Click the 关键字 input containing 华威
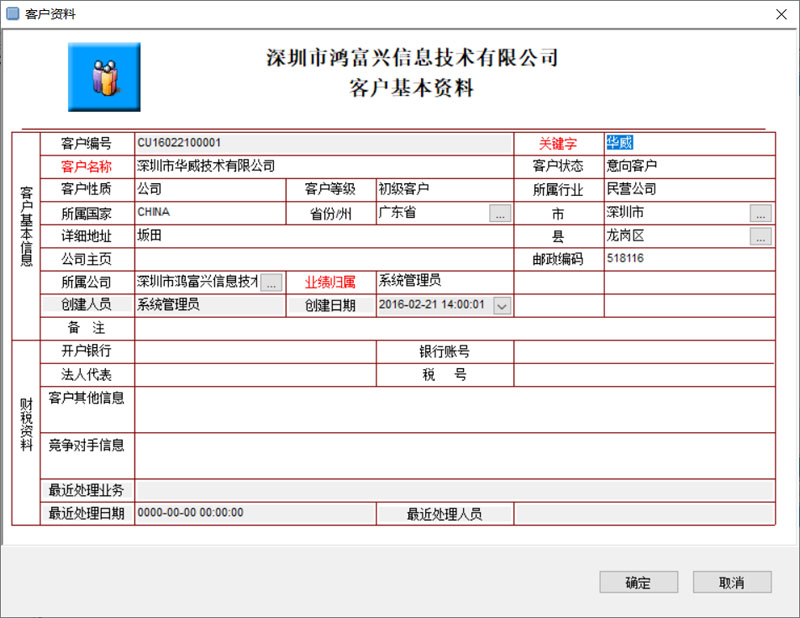This screenshot has height=618, width=800. point(690,143)
